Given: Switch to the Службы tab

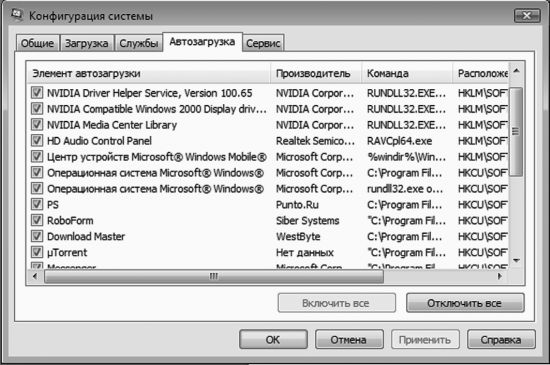Looking at the screenshot, I should coord(139,43).
